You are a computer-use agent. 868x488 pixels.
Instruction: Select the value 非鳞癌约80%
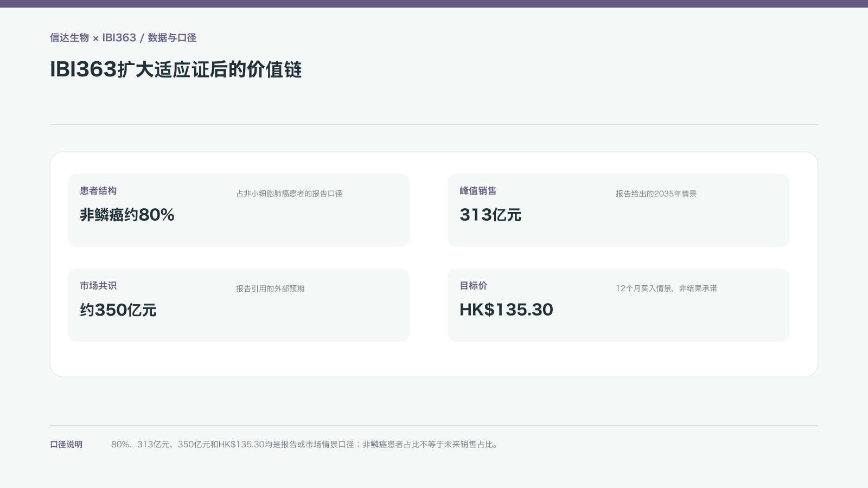tap(127, 215)
